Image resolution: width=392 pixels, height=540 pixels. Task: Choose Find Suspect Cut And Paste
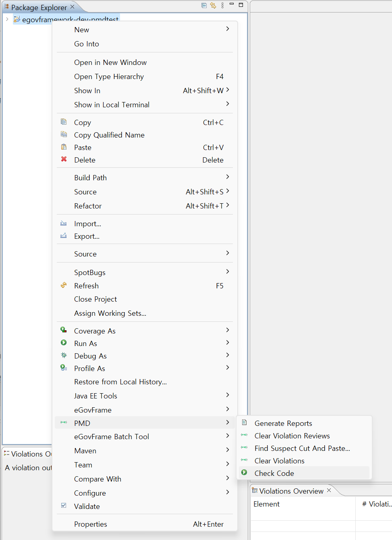(302, 448)
